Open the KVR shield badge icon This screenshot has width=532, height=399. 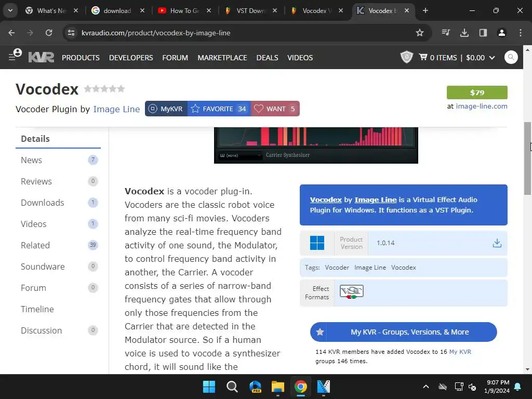tap(406, 57)
